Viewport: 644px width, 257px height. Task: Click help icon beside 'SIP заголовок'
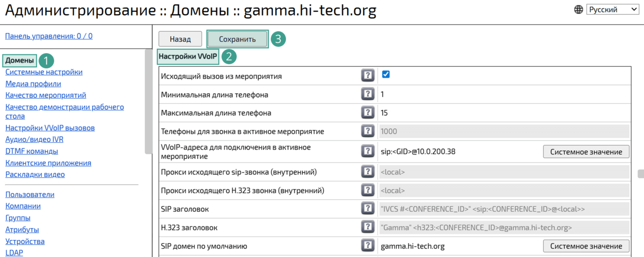click(368, 209)
